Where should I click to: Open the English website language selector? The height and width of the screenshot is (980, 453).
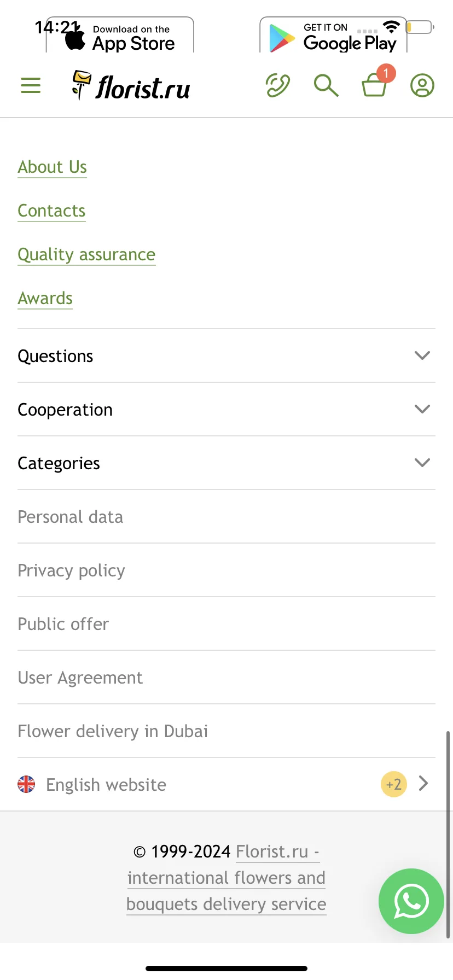[x=226, y=784]
